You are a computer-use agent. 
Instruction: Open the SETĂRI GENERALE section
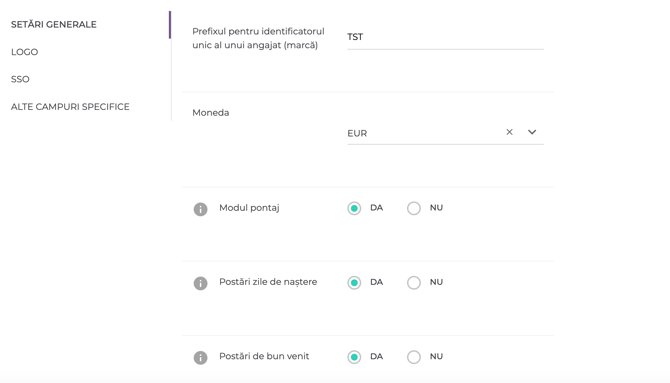pos(54,24)
